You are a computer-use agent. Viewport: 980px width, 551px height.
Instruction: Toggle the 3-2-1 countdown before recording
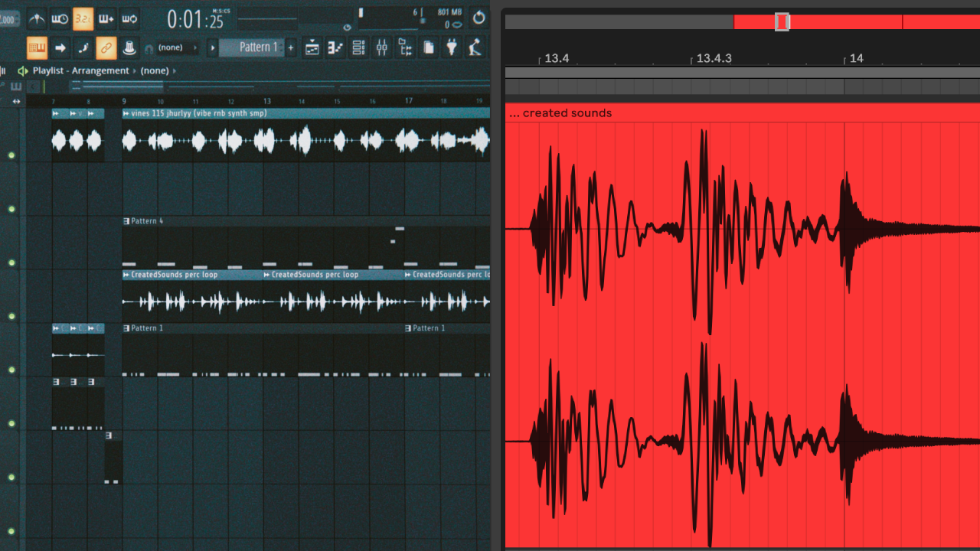point(83,18)
